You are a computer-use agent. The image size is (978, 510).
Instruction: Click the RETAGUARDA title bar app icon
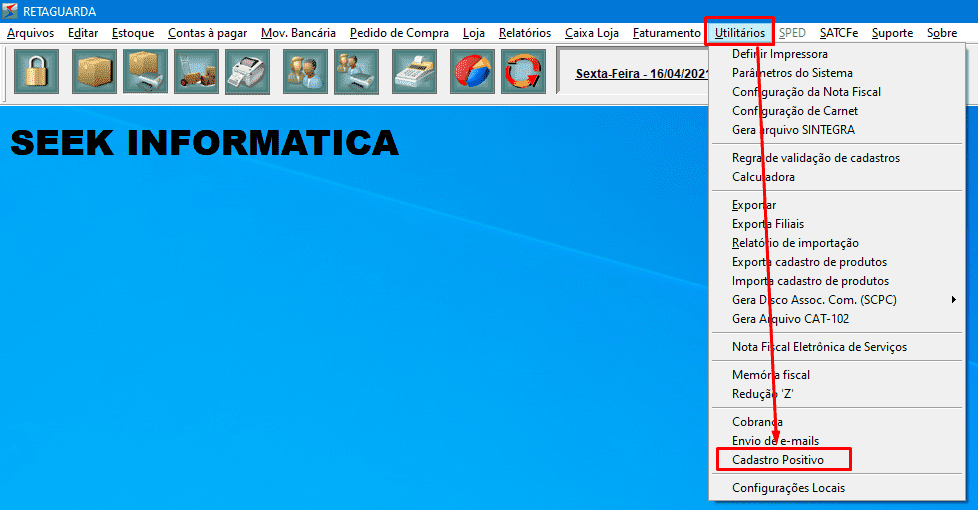pos(10,11)
